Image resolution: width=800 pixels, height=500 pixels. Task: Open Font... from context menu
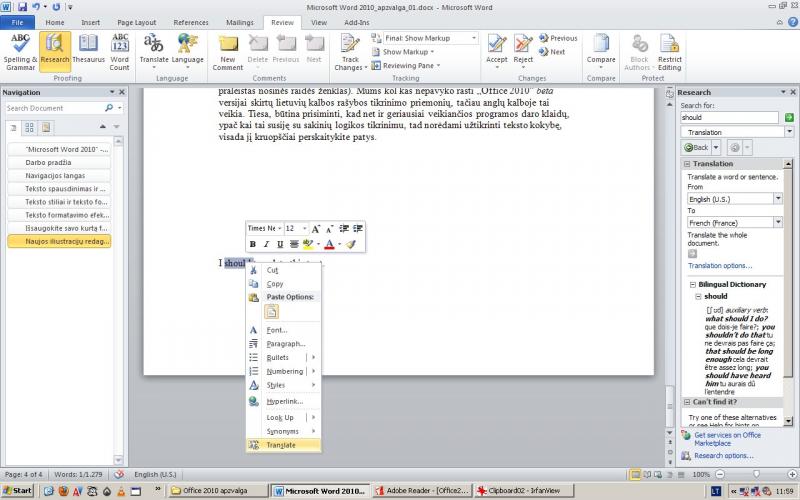pyautogui.click(x=283, y=330)
